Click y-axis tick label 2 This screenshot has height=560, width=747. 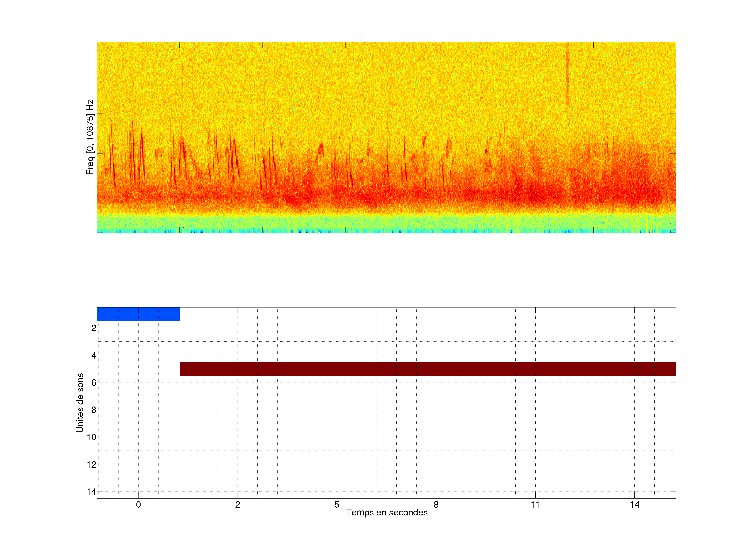tap(94, 328)
